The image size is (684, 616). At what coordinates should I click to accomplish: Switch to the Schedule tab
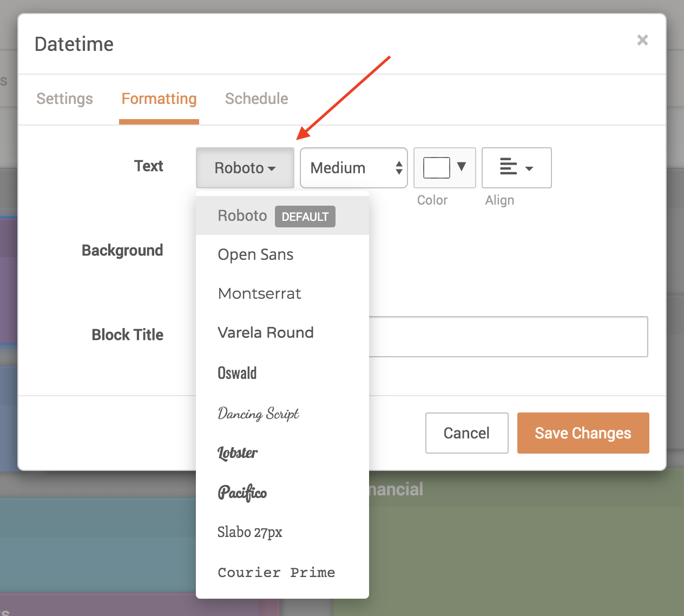[256, 99]
